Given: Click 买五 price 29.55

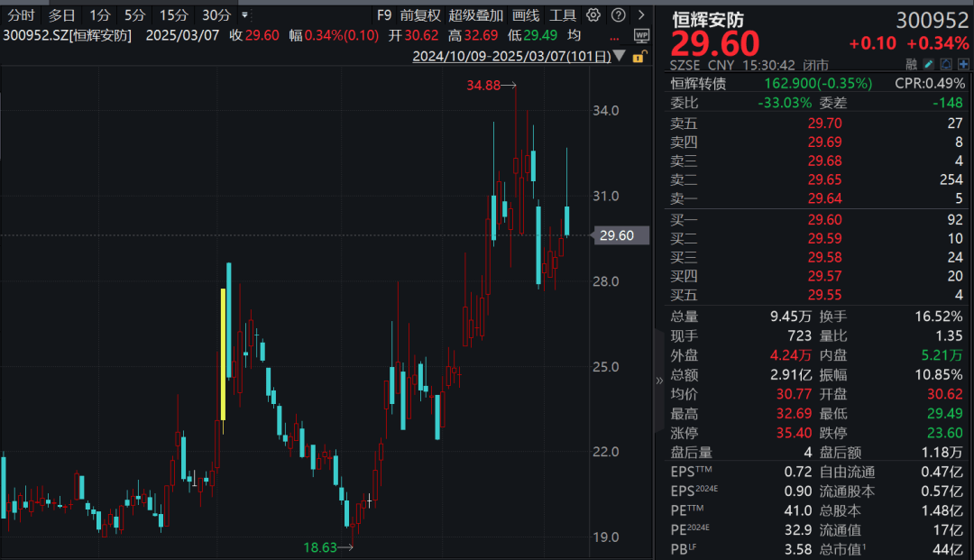Looking at the screenshot, I should coord(824,295).
